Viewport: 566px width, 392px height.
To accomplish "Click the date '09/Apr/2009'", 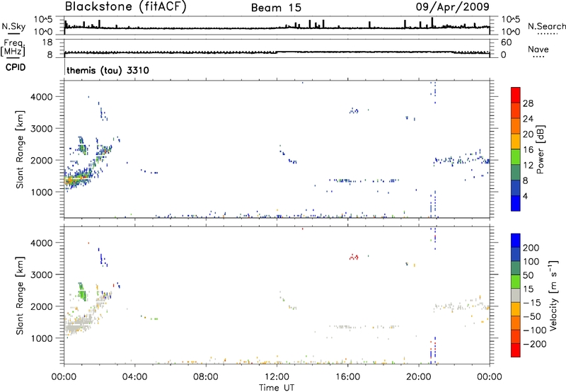I will [x=453, y=6].
